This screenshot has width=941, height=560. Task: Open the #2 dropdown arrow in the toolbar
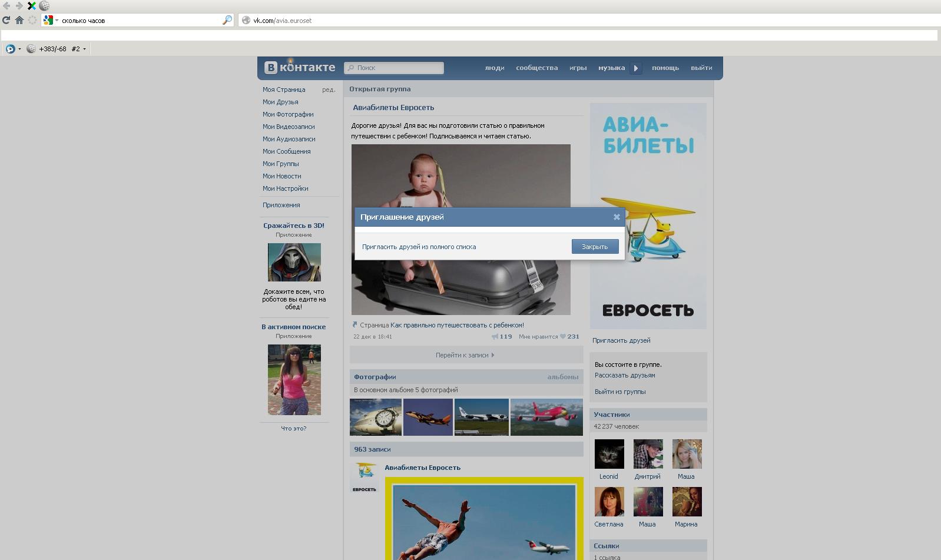pyautogui.click(x=84, y=49)
